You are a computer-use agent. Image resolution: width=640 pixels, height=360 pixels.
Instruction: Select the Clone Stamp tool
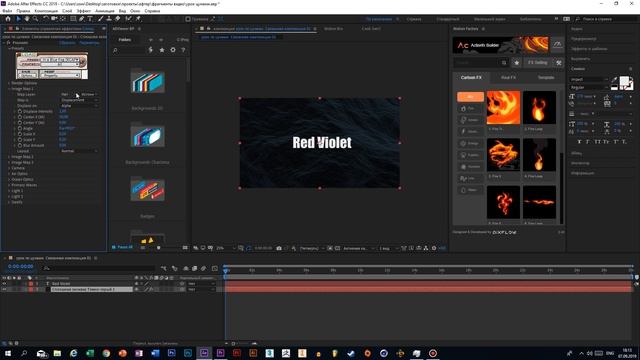[109, 19]
